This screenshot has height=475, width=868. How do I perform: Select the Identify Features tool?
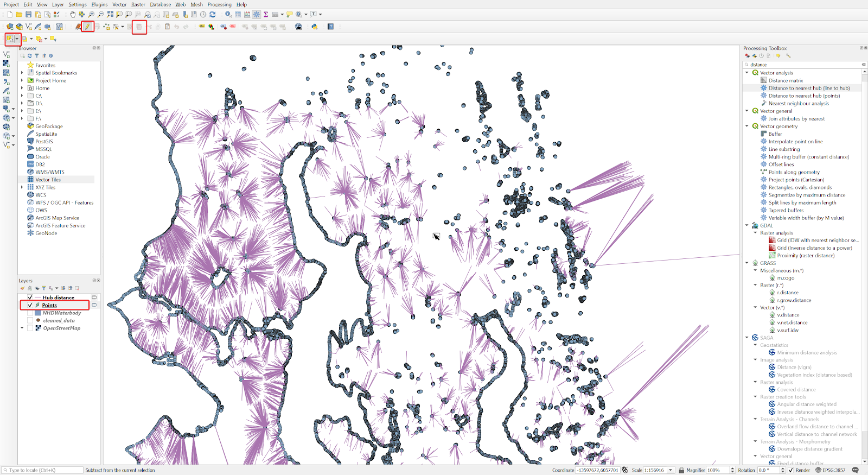click(228, 15)
